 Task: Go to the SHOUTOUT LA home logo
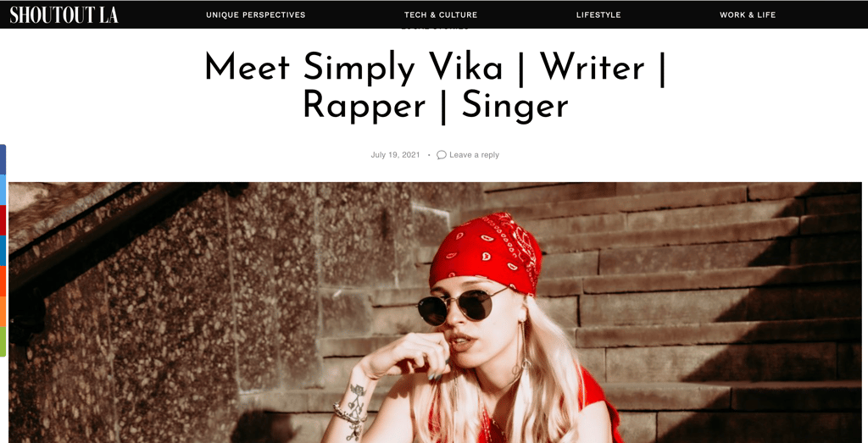click(x=64, y=15)
